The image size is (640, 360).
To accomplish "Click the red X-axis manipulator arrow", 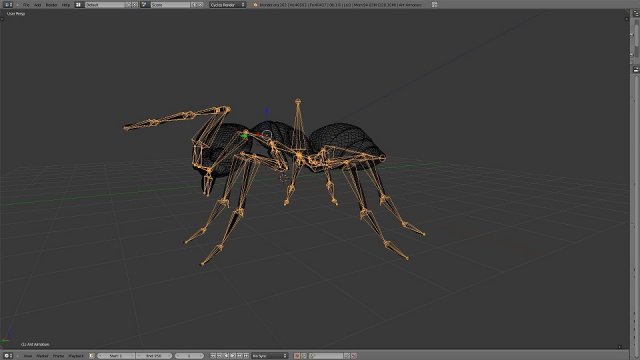I will [257, 135].
